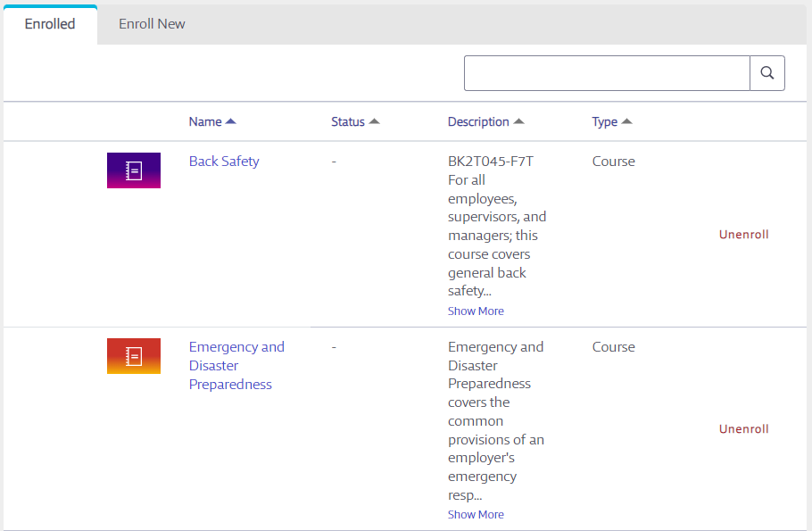Open the purple Back Safety course icon

click(134, 170)
